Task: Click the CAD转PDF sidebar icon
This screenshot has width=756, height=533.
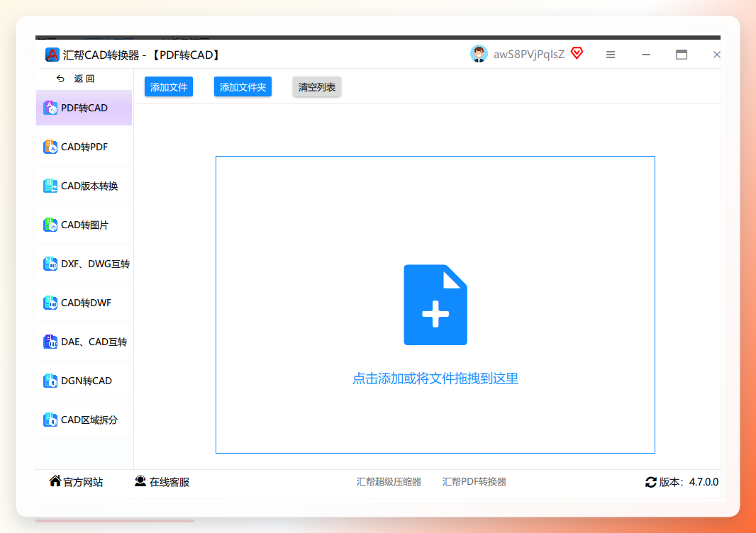Action: coord(50,147)
